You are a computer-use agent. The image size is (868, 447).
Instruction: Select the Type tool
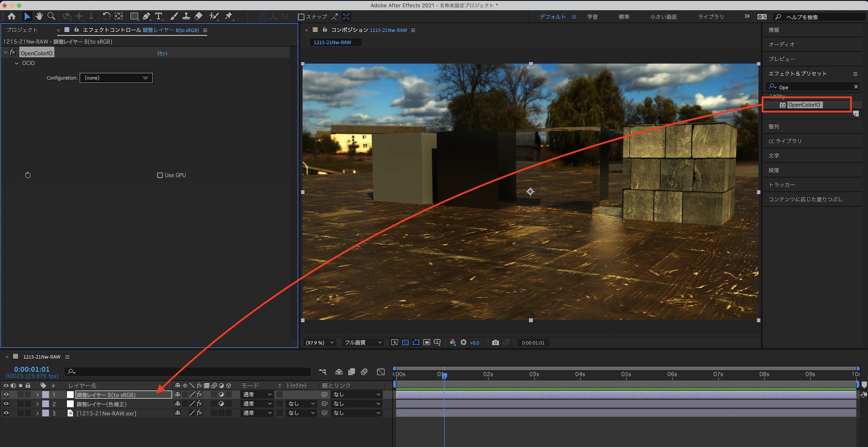click(159, 17)
